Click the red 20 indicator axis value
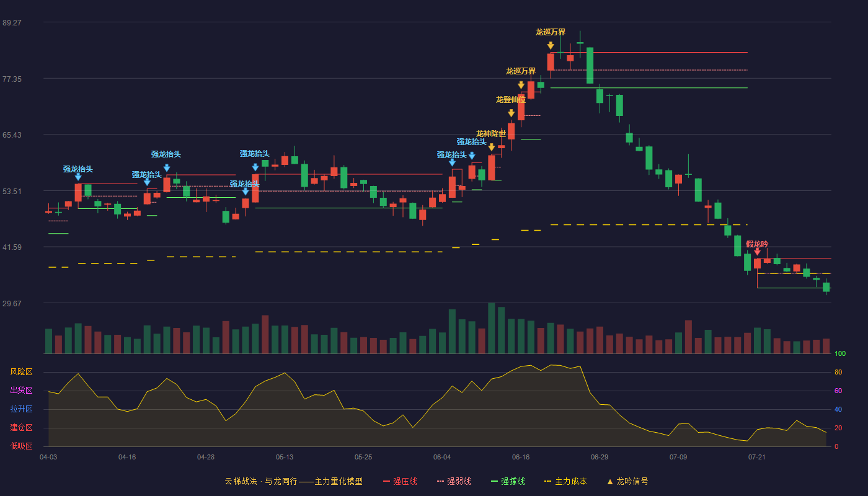This screenshot has width=868, height=496. (x=838, y=428)
